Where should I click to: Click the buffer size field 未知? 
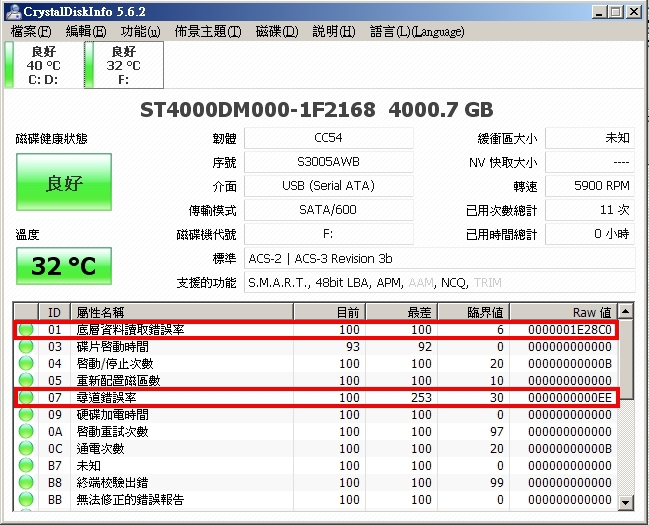click(590, 138)
